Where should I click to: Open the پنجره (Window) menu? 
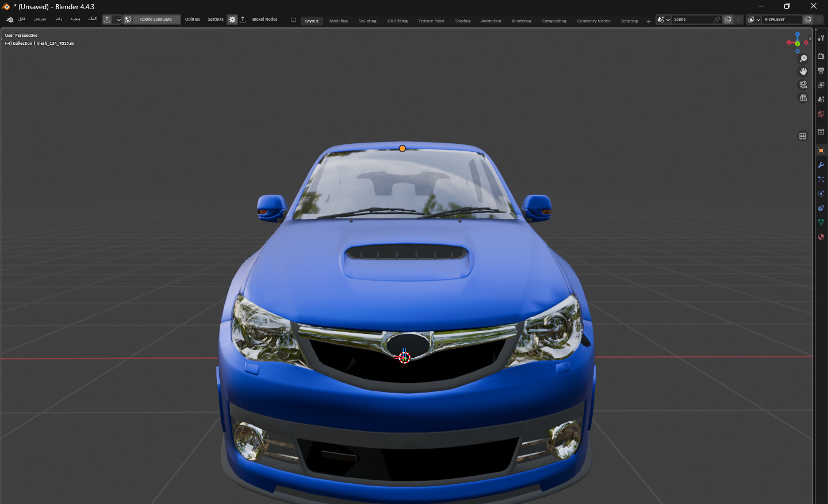click(75, 19)
